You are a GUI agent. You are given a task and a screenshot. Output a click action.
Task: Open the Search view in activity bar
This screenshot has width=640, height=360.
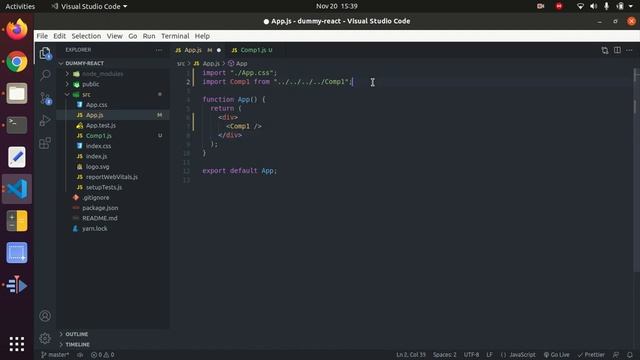pyautogui.click(x=45, y=75)
